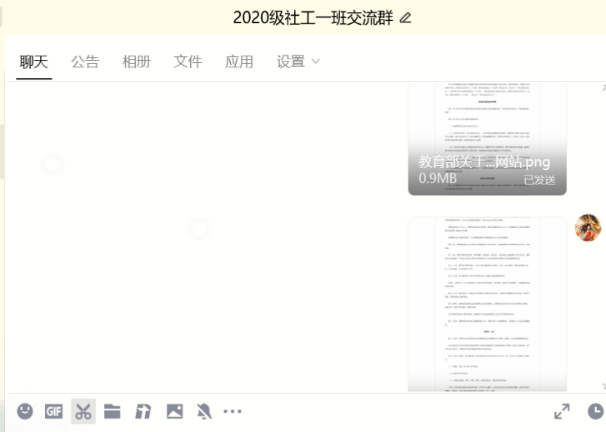This screenshot has width=606, height=432.
Task: Toggle the muted bell notification icon
Action: point(204,411)
